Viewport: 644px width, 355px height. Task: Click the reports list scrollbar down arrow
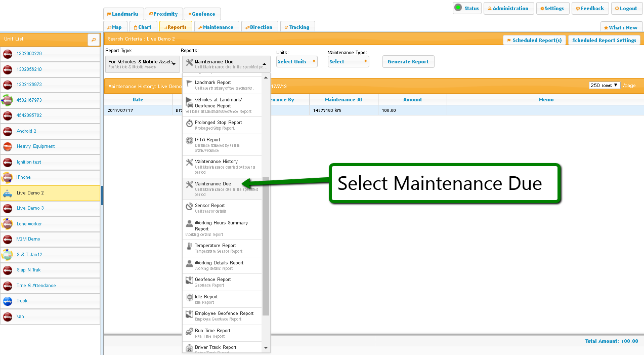(x=266, y=348)
